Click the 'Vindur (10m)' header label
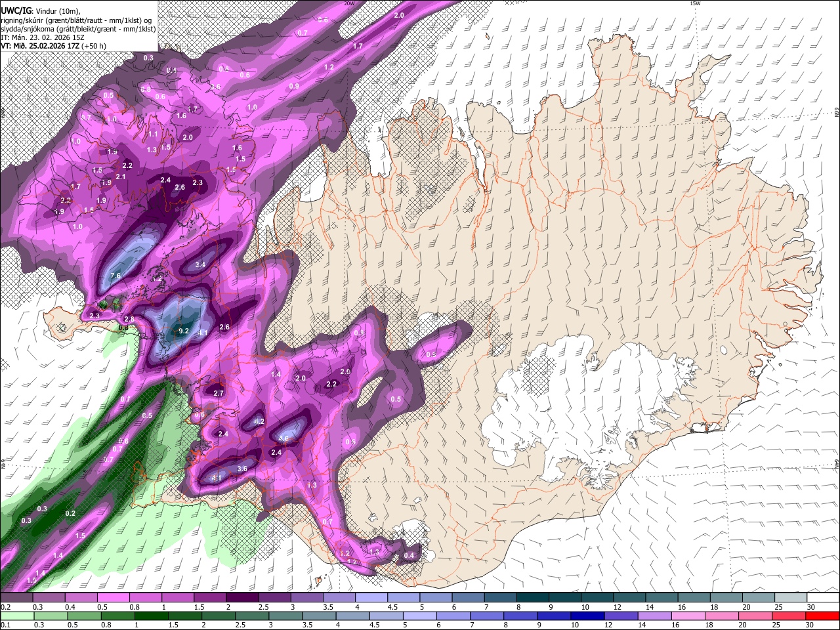Screen dimensions: 840x630 (x=57, y=11)
